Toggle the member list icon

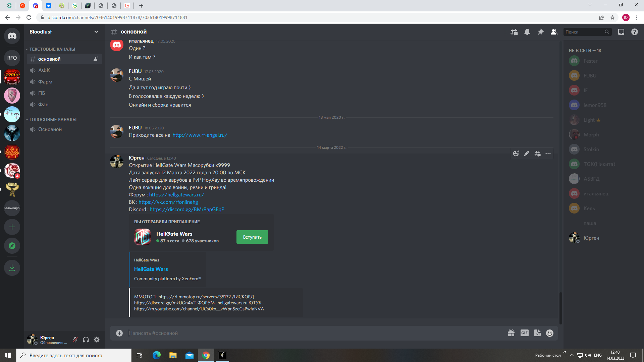click(554, 32)
